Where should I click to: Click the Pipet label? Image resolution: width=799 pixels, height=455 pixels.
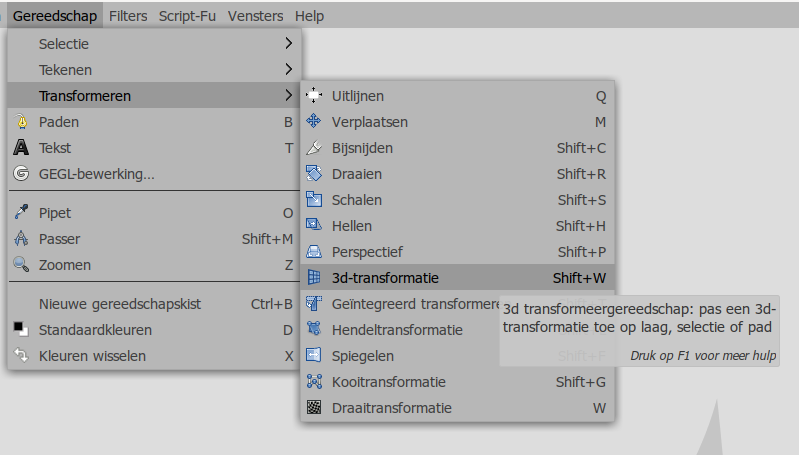click(55, 213)
